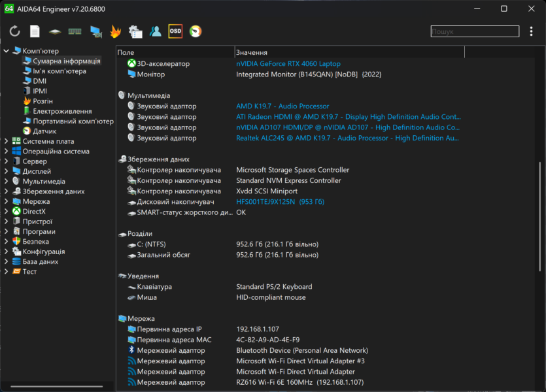
Task: Expand the Дисплей tree node
Action: click(x=6, y=171)
